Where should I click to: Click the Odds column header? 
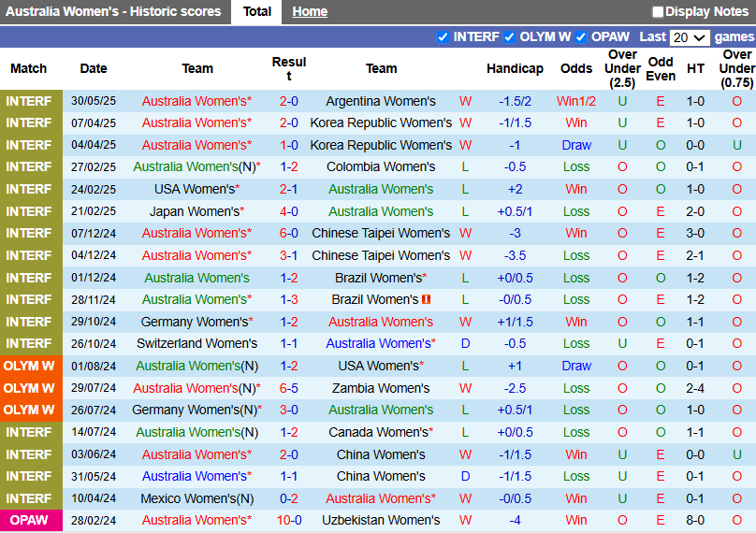click(576, 68)
